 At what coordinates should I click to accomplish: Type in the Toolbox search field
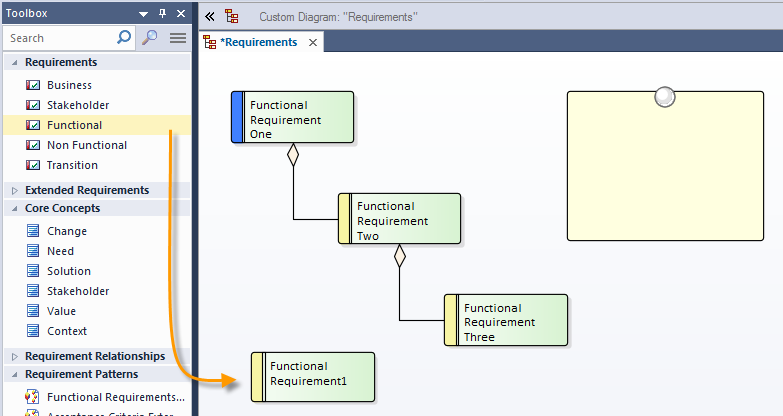point(60,38)
